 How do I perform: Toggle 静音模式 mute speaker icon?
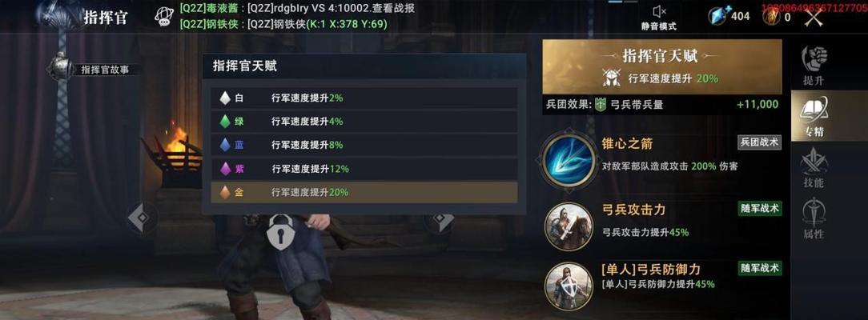pyautogui.click(x=659, y=12)
